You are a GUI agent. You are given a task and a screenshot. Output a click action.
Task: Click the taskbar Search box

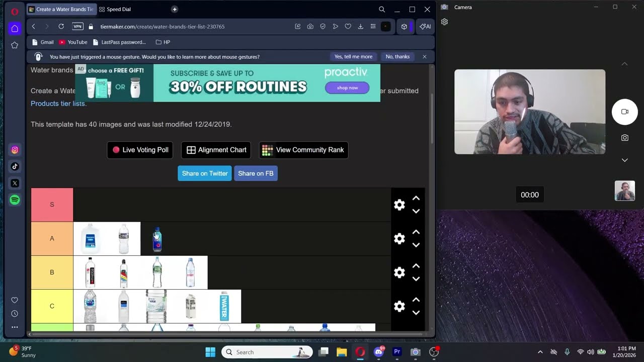pos(267,352)
